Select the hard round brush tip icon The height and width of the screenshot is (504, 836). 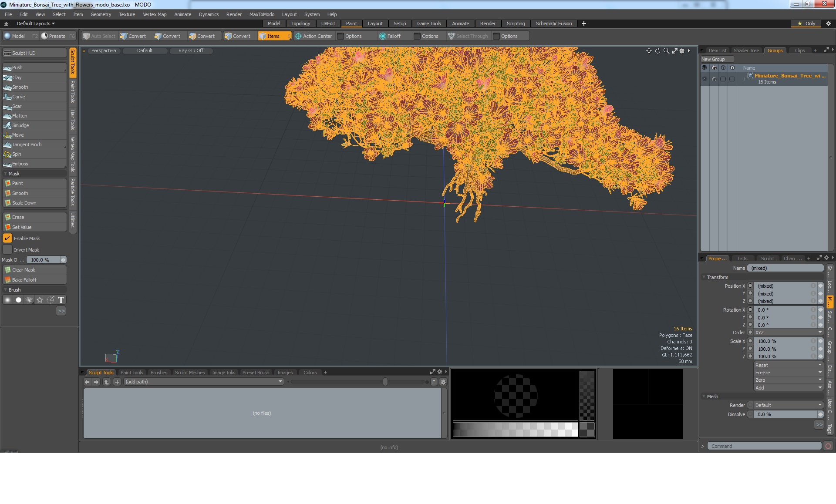[18, 300]
